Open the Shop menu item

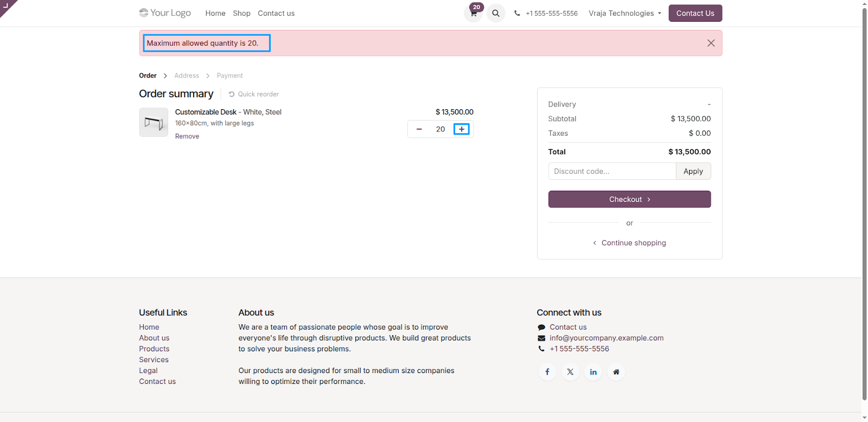click(x=241, y=13)
